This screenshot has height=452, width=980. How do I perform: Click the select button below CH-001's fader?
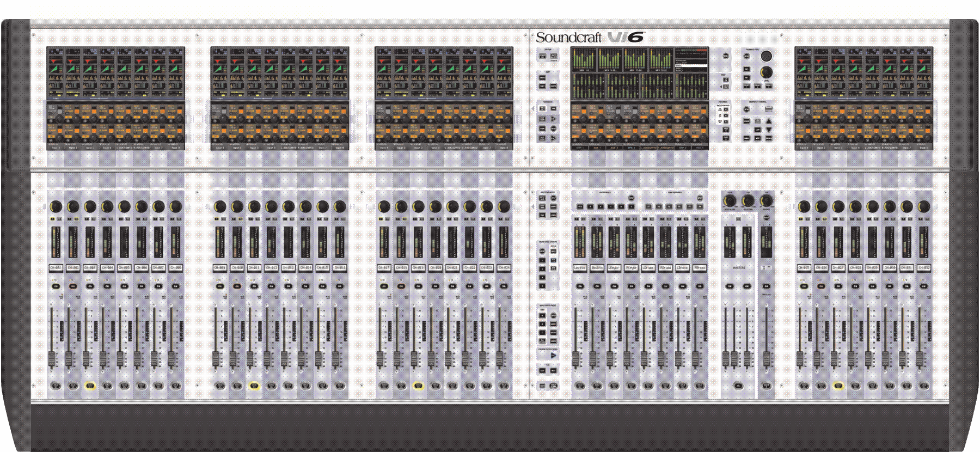tap(56, 386)
